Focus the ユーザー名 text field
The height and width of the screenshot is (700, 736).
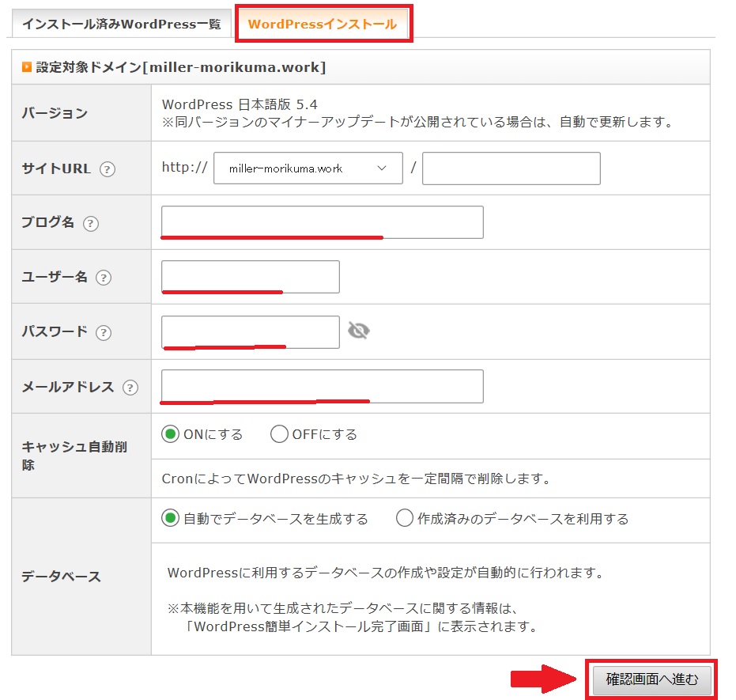[250, 277]
